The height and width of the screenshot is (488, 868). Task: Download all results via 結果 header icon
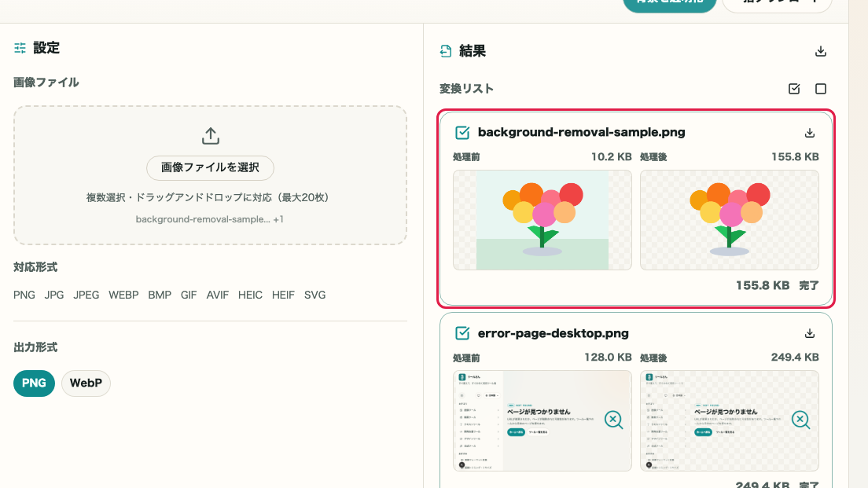coord(820,51)
